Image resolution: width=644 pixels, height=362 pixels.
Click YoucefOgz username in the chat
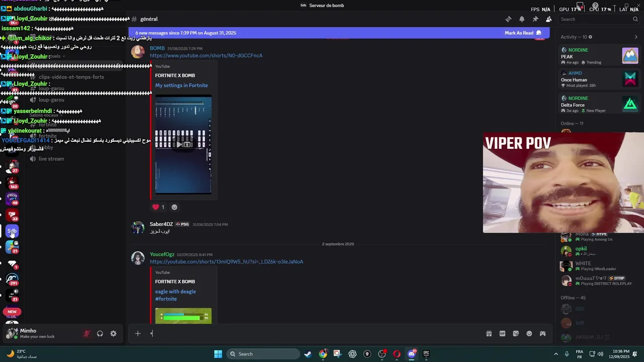[162, 254]
